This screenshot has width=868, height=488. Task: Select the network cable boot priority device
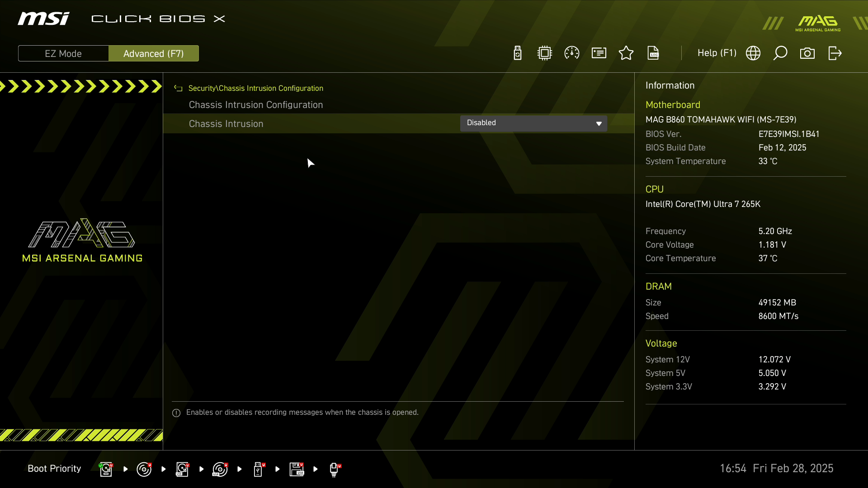coord(335,469)
